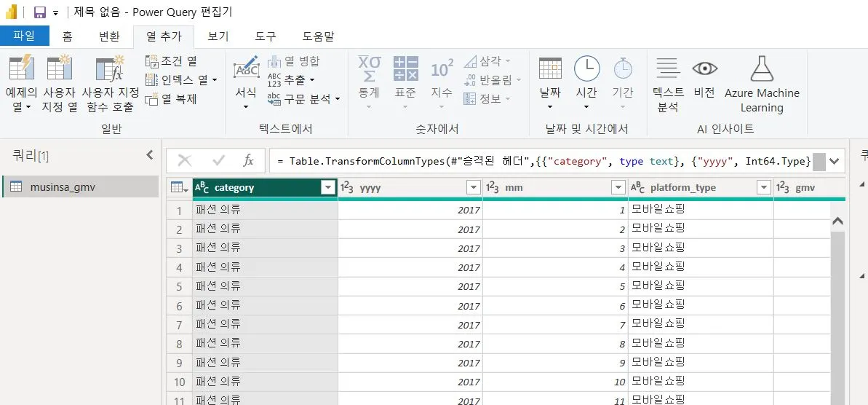Select the gmv column header

point(810,188)
